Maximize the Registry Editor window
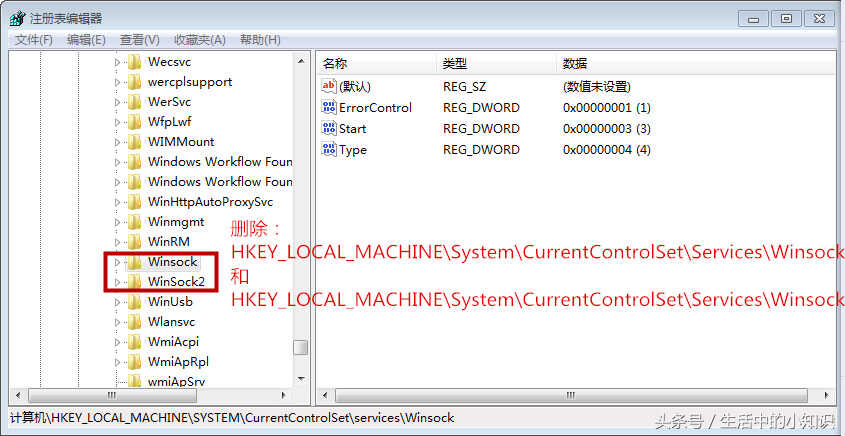The height and width of the screenshot is (436, 845). coord(786,19)
